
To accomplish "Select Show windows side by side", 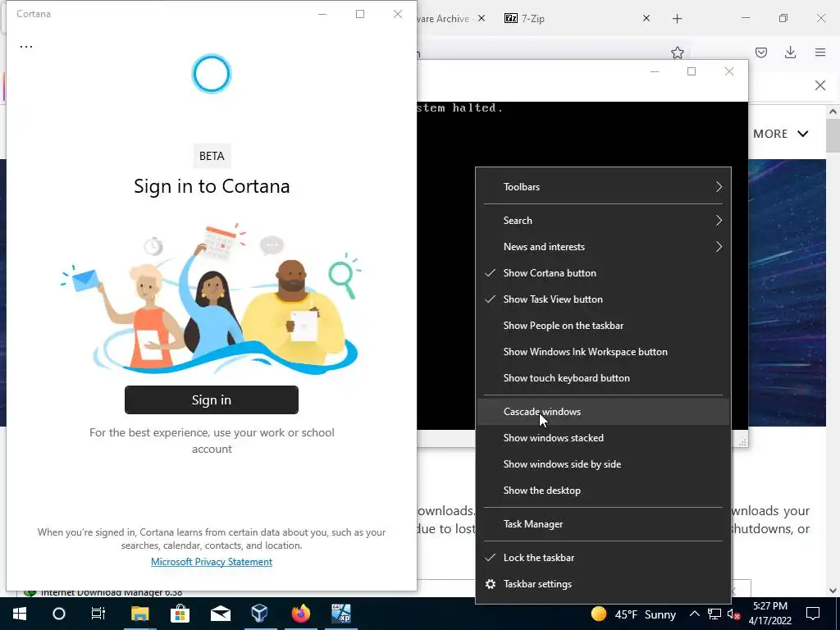I will click(x=603, y=464).
